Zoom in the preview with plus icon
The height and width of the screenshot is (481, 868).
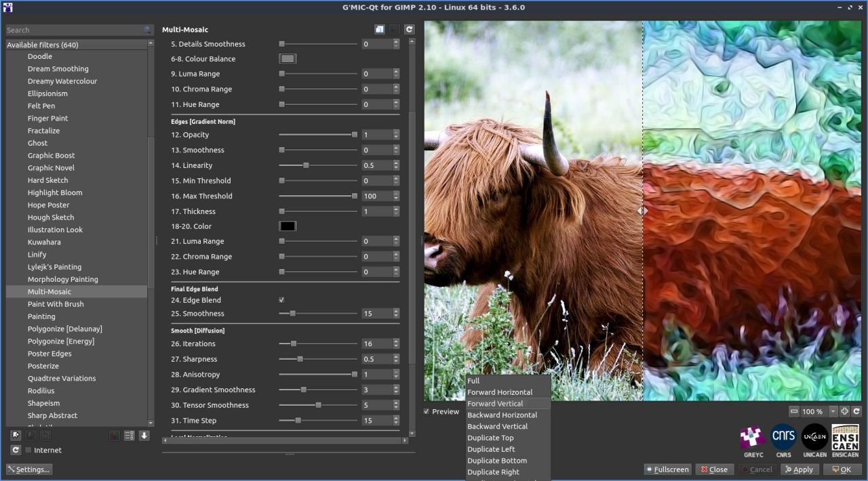[x=844, y=411]
